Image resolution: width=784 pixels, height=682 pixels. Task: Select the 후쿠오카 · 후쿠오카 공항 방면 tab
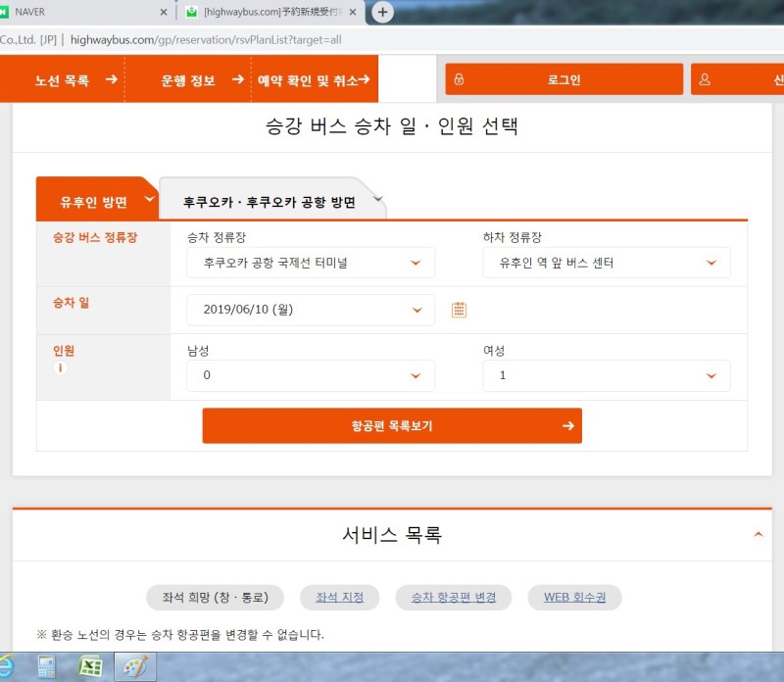272,200
